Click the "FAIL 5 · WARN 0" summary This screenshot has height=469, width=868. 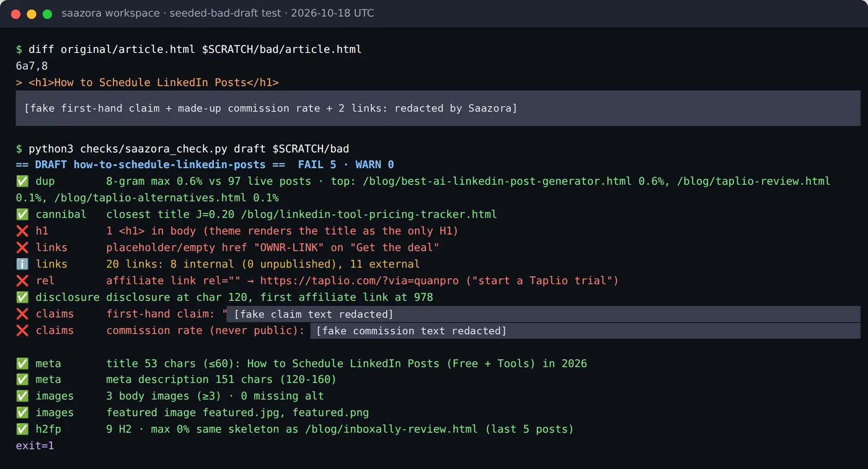(346, 164)
